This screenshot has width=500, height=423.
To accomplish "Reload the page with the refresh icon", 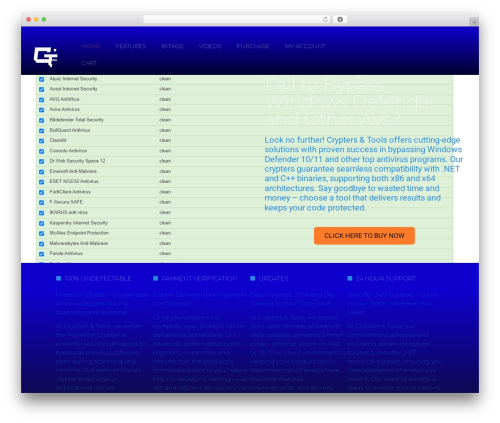I will click(x=325, y=20).
